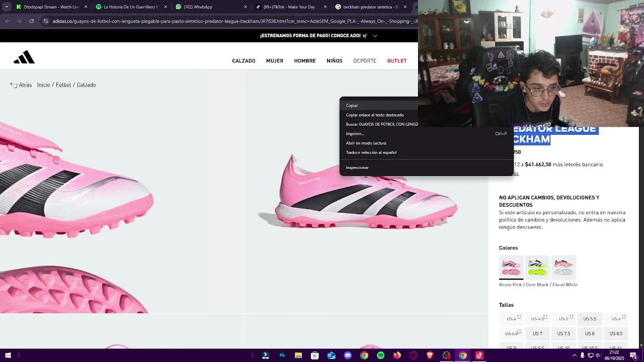Image resolution: width=644 pixels, height=362 pixels.
Task: Go to Fútbol breadcrumb
Action: pyautogui.click(x=63, y=85)
